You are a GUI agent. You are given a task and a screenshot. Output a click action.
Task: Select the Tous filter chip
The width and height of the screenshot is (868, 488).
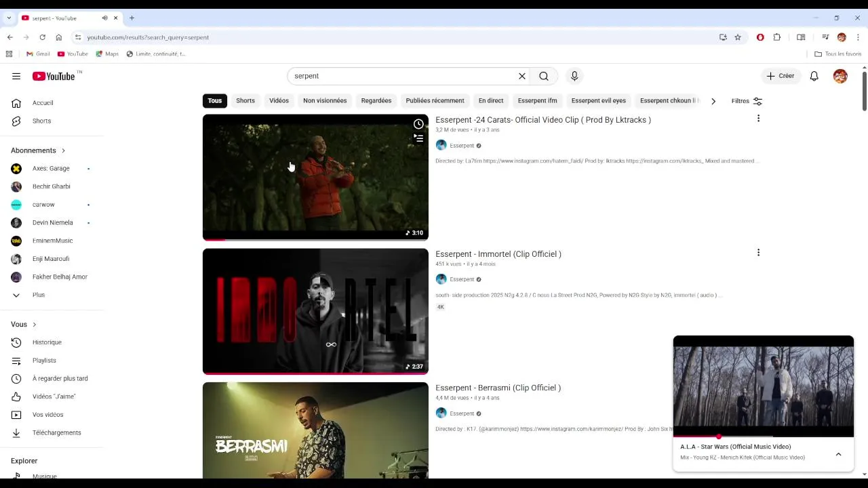215,101
